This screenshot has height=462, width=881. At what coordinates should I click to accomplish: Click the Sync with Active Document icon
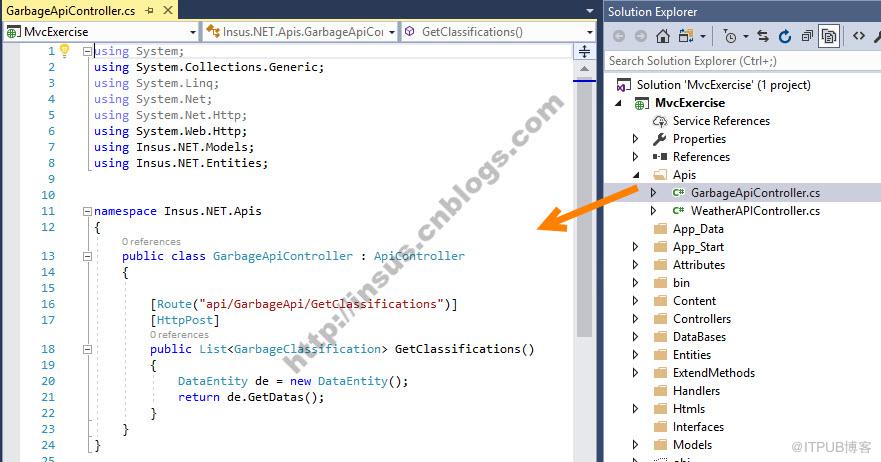(762, 37)
